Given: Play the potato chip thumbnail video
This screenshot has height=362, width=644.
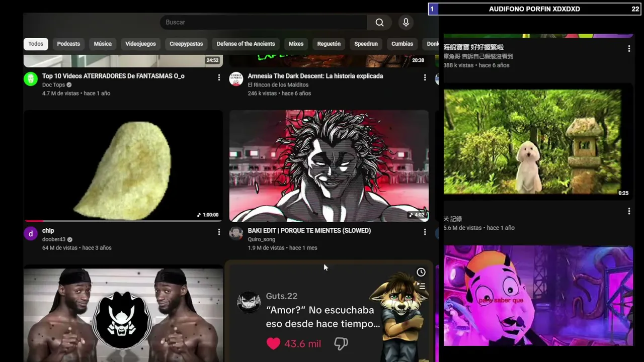Looking at the screenshot, I should (123, 166).
